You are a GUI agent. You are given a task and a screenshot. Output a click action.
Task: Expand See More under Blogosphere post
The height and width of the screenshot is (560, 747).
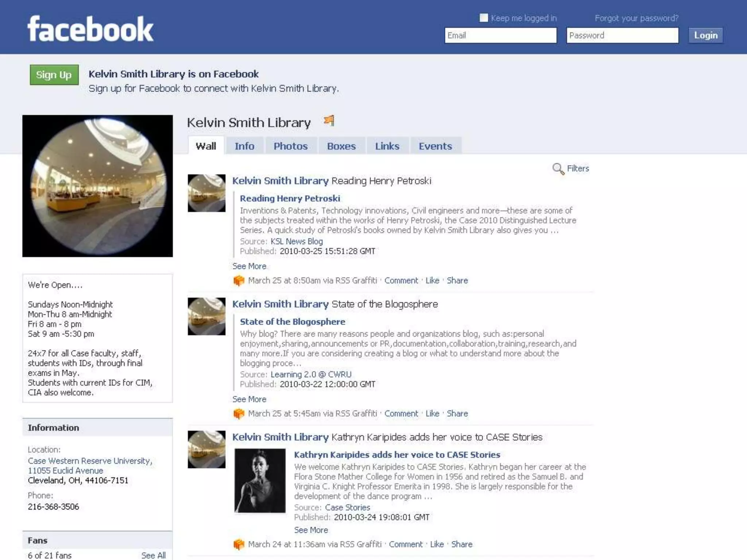pos(249,399)
